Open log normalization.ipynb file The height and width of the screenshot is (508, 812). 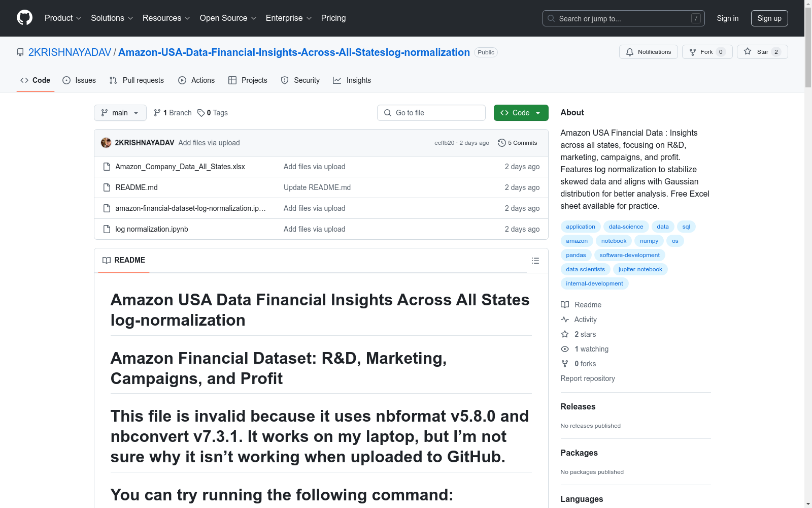[152, 229]
